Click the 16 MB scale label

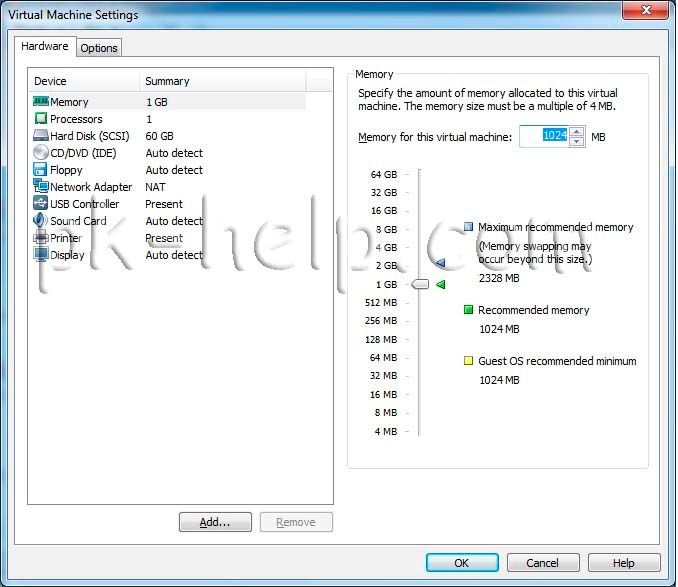(x=383, y=395)
